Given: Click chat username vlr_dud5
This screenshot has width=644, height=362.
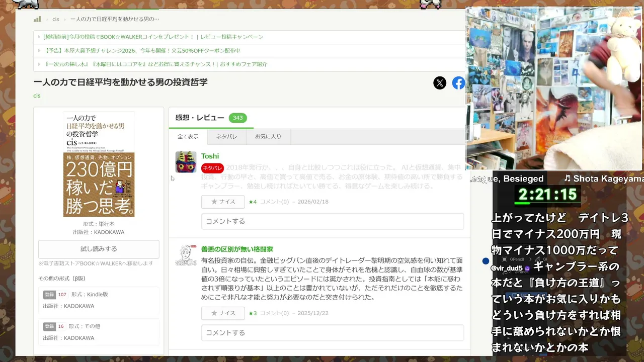Looking at the screenshot, I should tap(507, 268).
